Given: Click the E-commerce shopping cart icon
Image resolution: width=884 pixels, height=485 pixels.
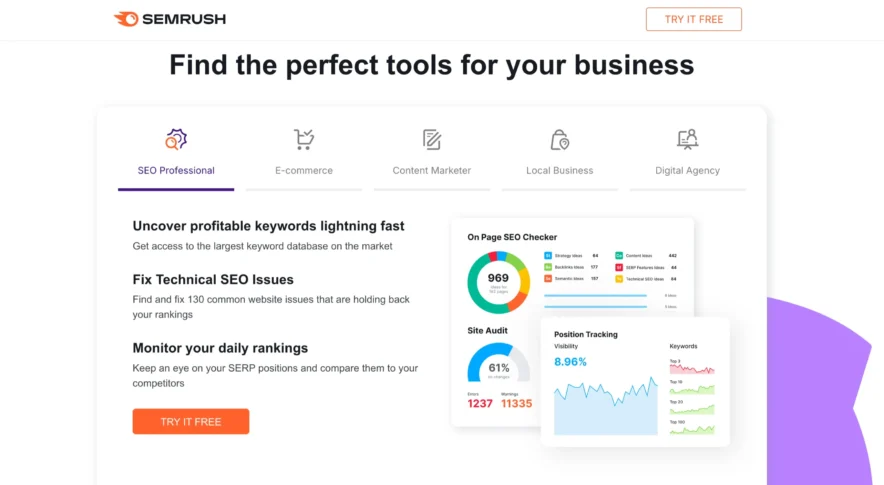Looking at the screenshot, I should (304, 139).
